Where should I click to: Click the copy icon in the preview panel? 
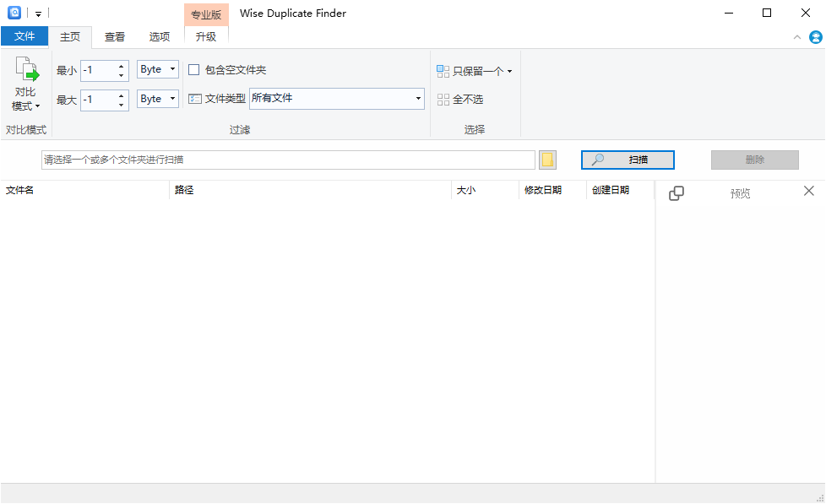676,192
